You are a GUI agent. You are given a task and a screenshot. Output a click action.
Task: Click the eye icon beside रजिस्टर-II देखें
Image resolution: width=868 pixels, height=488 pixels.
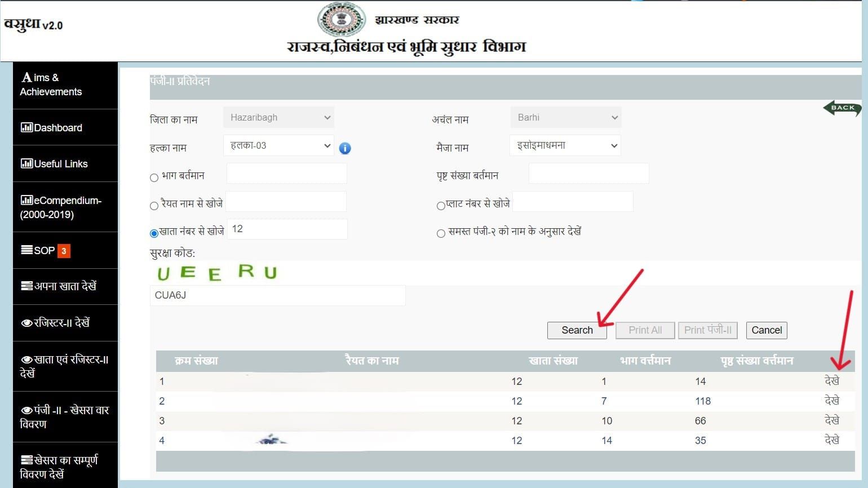(26, 323)
